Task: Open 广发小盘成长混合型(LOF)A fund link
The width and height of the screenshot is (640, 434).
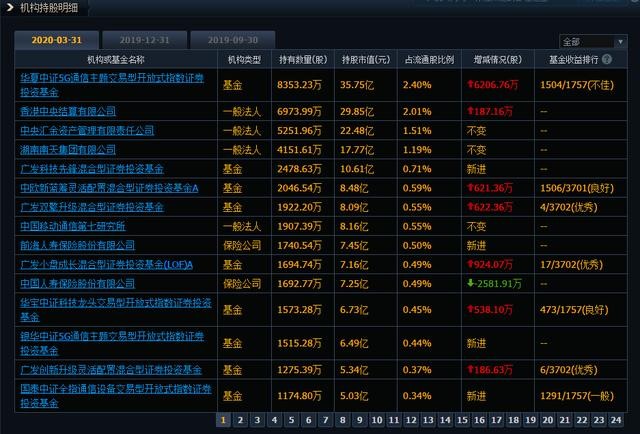Action: coord(107,264)
